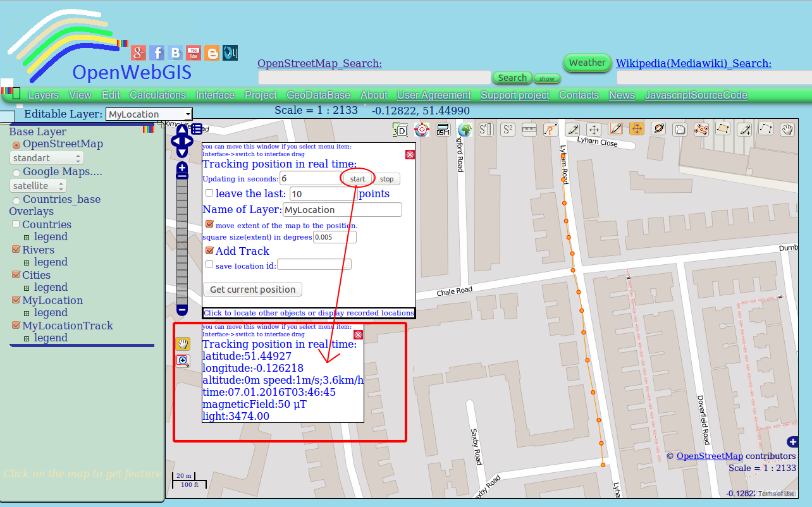
Task: Select the draw polygon tool
Action: (x=723, y=130)
